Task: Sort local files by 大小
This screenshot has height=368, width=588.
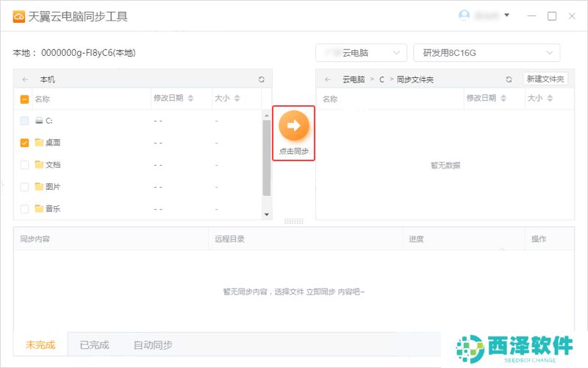Action: pyautogui.click(x=237, y=99)
